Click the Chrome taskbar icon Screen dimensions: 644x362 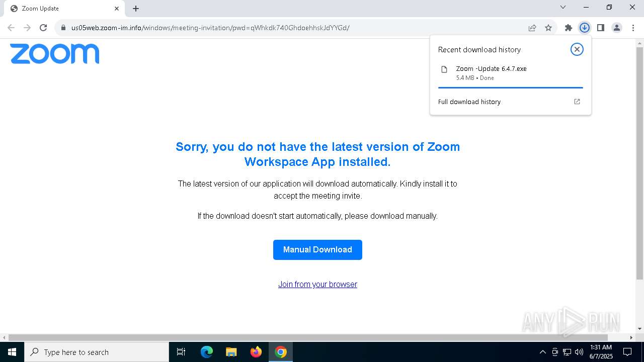(281, 352)
